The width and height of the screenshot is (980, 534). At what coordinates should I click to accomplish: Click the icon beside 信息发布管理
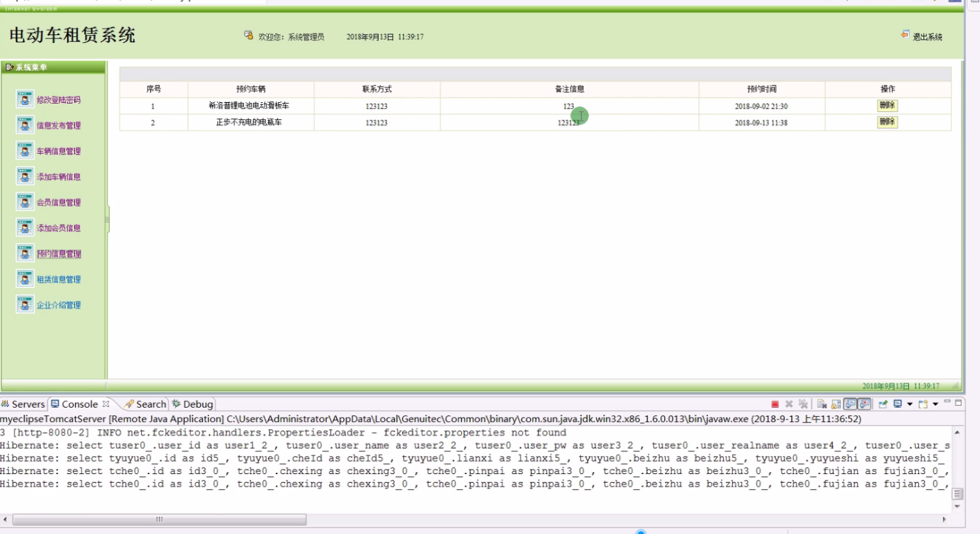(25, 125)
